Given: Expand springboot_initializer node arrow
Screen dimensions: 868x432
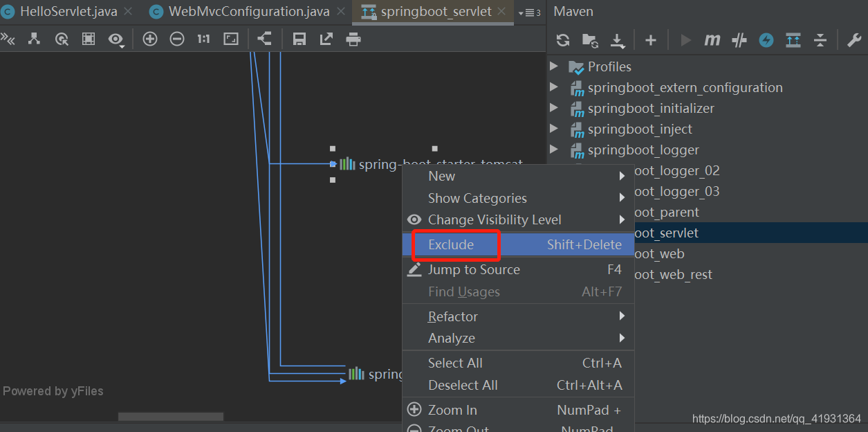Looking at the screenshot, I should 554,108.
